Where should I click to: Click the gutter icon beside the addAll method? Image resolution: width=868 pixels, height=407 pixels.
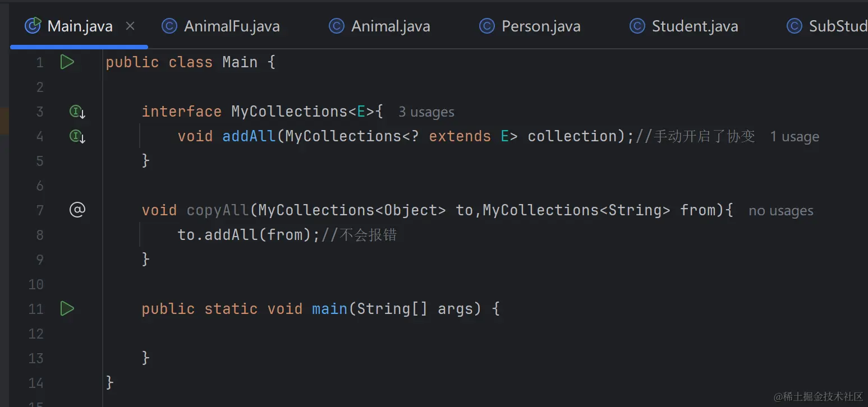tap(77, 136)
